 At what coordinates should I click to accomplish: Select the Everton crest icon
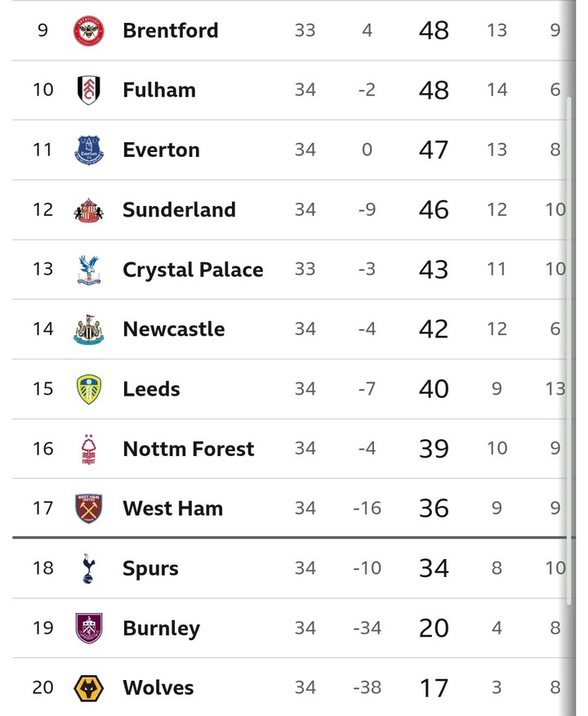pos(88,150)
